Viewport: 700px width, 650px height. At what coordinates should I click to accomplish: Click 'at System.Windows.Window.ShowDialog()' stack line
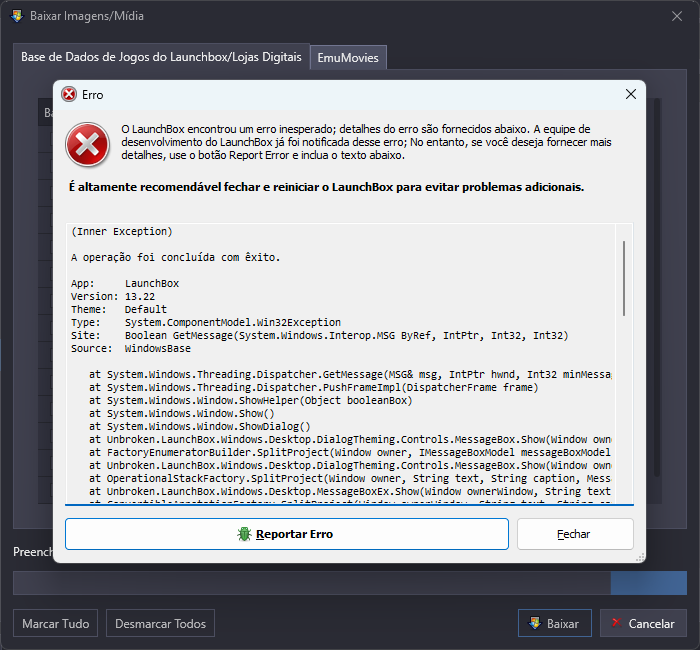(x=200, y=426)
